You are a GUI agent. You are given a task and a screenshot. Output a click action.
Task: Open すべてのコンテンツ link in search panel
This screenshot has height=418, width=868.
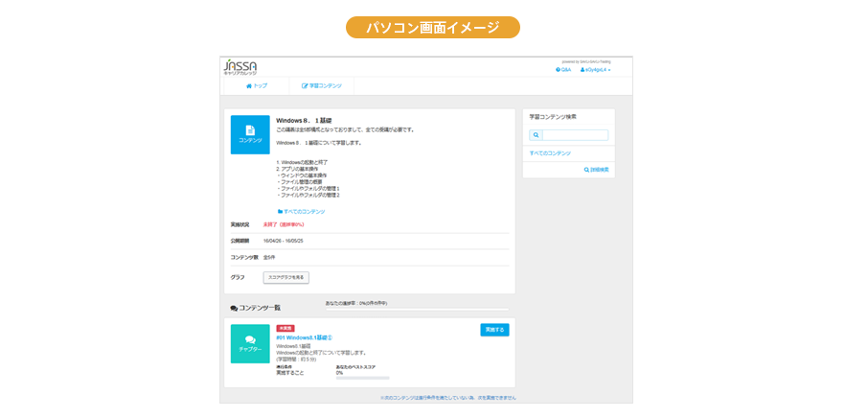[550, 153]
